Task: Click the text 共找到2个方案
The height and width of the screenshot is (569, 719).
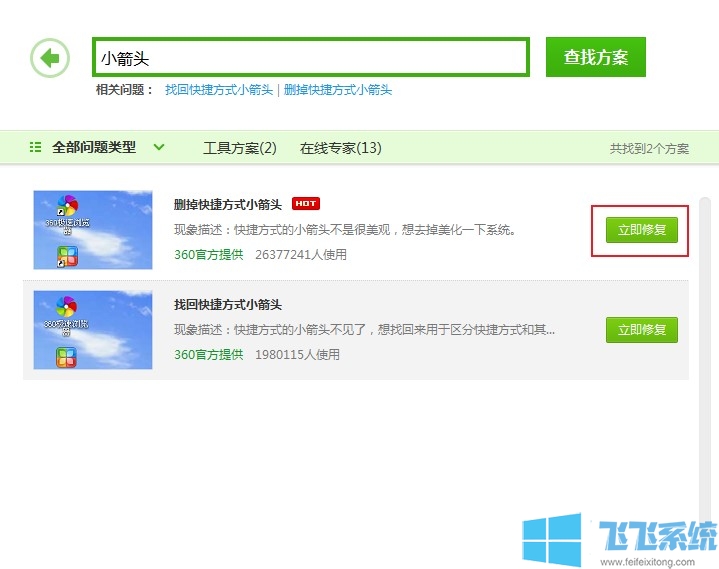Action: [649, 149]
